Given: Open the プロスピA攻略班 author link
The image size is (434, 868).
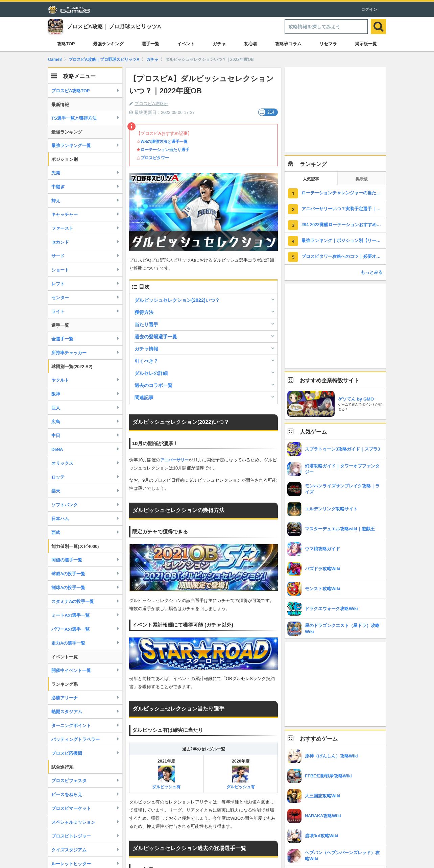Looking at the screenshot, I should click(151, 104).
